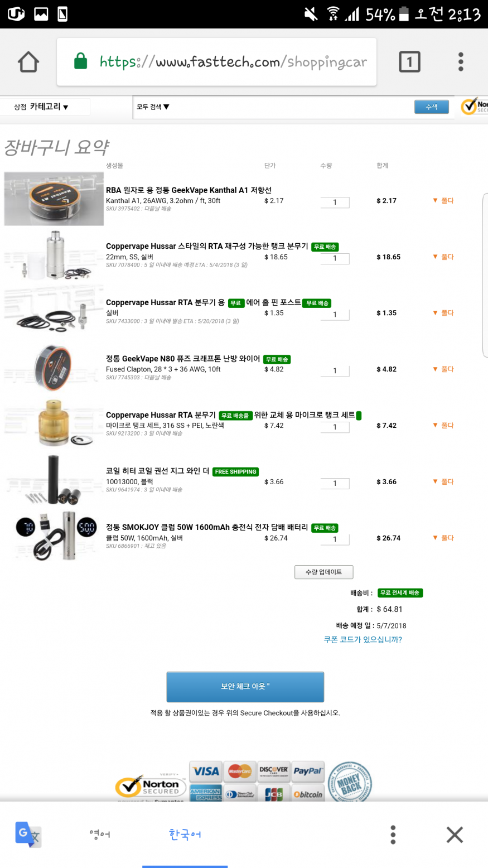Tap the green padlock security icon
The image size is (488, 868).
point(81,61)
